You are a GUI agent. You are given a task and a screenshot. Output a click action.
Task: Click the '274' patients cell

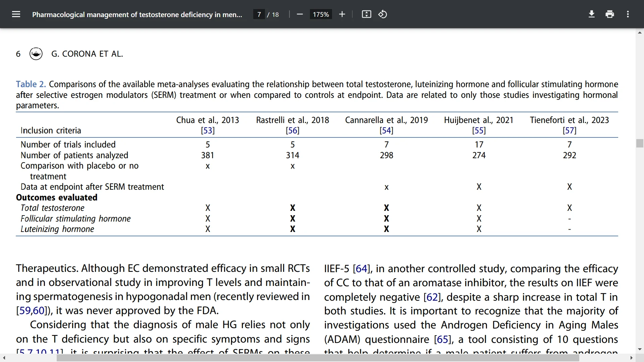point(479,155)
